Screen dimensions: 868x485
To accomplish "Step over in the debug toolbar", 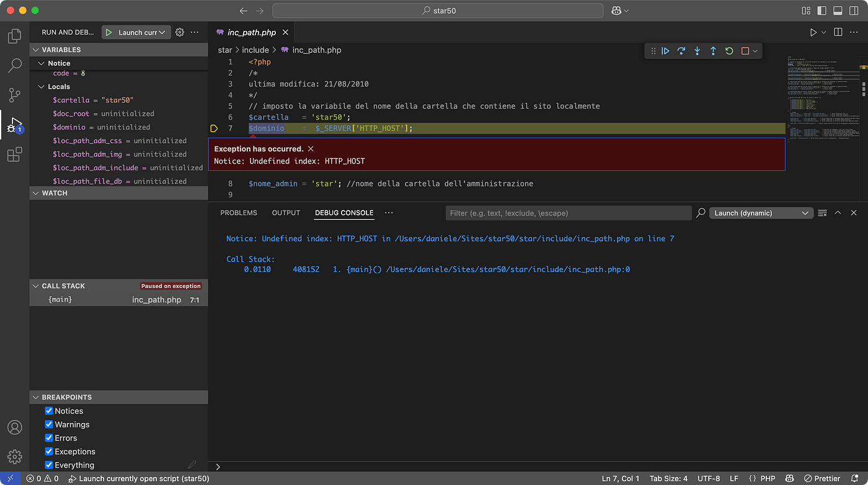I will click(681, 51).
